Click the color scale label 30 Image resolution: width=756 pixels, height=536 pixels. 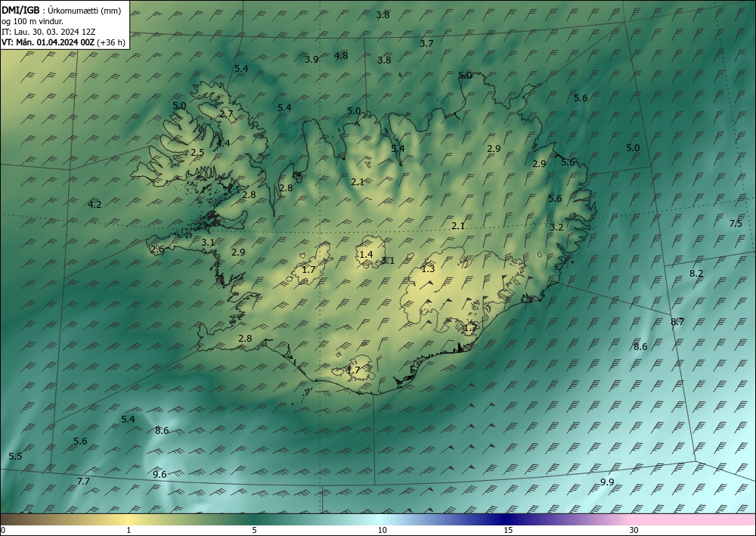coord(634,531)
